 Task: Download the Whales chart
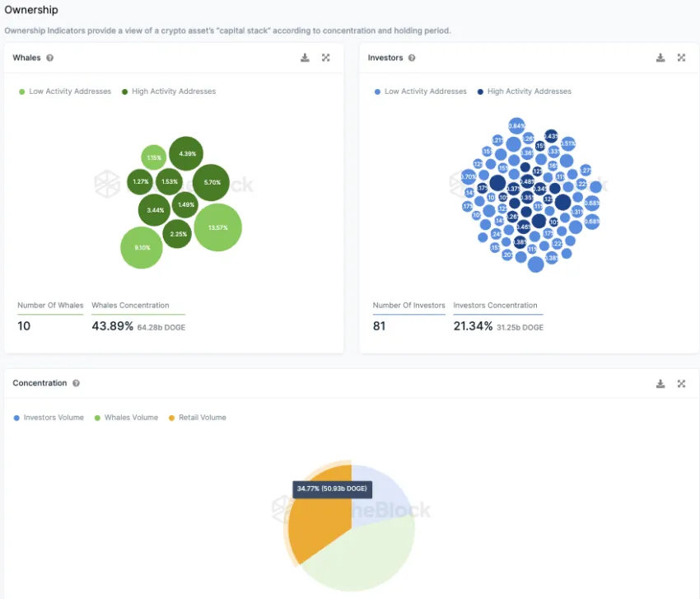[x=305, y=58]
